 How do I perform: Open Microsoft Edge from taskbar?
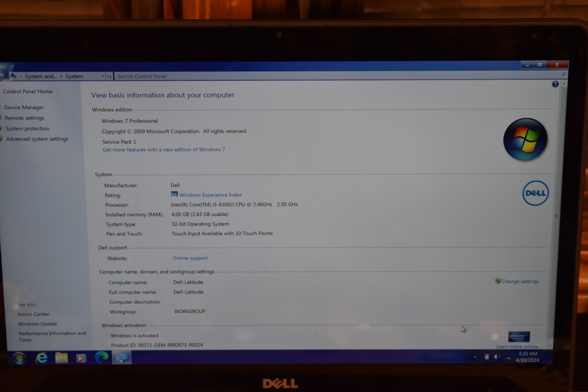(x=101, y=357)
